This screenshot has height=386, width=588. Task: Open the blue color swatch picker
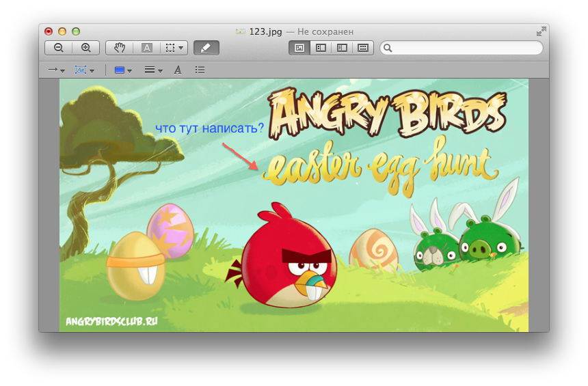(123, 70)
